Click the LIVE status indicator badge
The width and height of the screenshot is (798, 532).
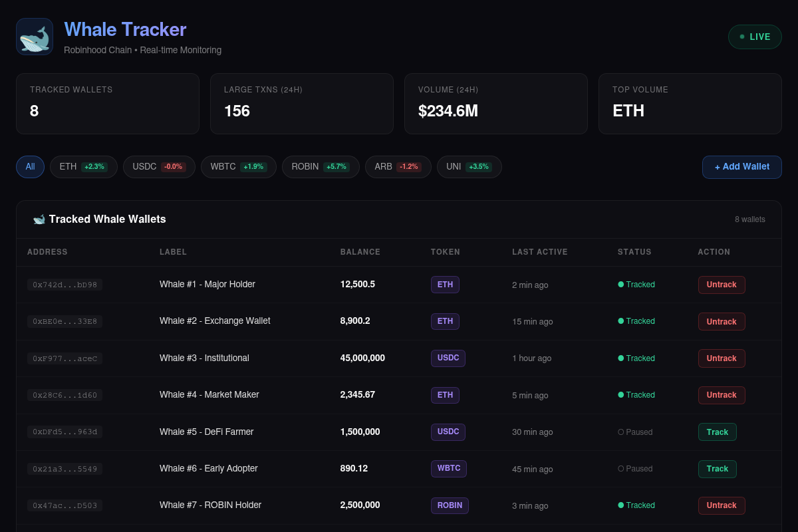tap(755, 37)
